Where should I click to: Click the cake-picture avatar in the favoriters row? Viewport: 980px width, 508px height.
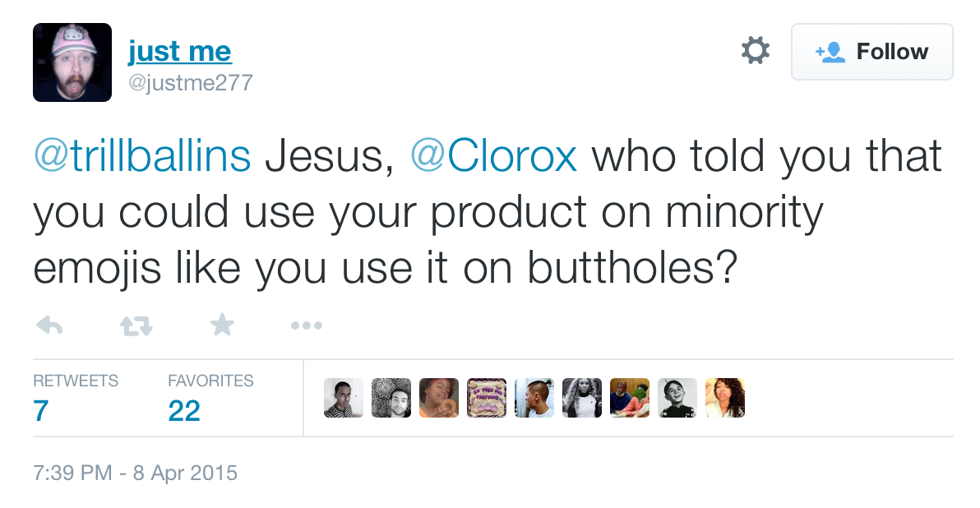[x=487, y=397]
